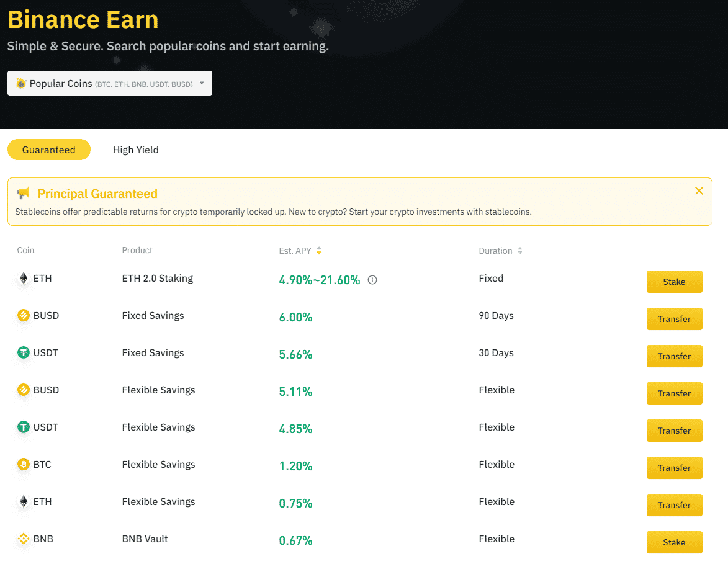Click the ETH 2.0 Staking product name
This screenshot has height=564, width=728.
(158, 279)
